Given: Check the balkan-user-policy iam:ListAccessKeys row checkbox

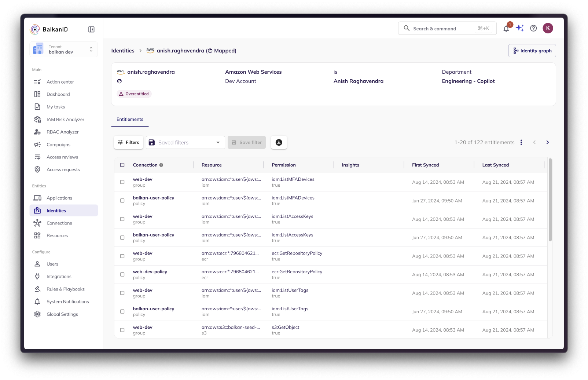Looking at the screenshot, I should 122,238.
